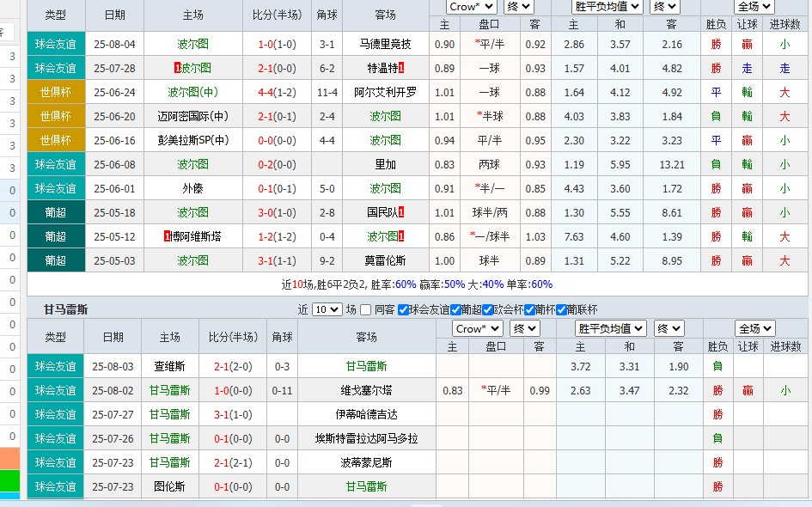
Task: Open the 胜平负均值 odds dropdown
Action: [x=607, y=7]
